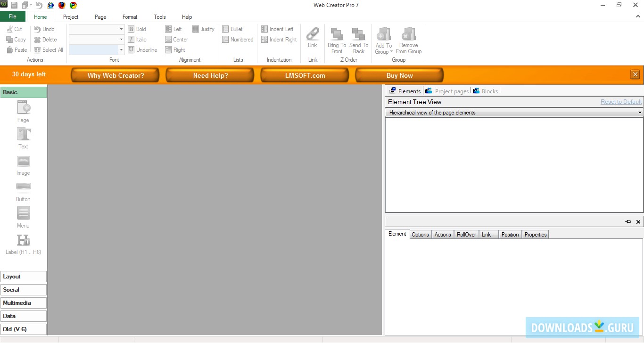Screen dimensions: 644x343
Task: Click the Send To Back icon
Action: coord(358,34)
